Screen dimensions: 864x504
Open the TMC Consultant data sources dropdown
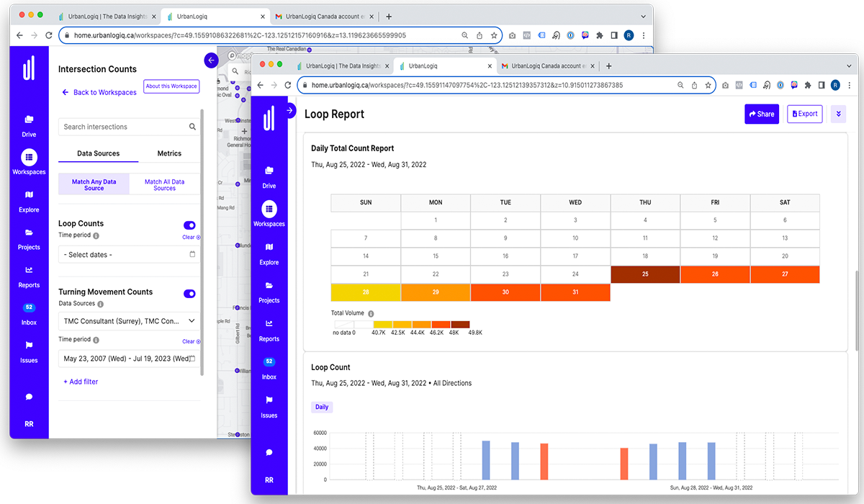(129, 321)
